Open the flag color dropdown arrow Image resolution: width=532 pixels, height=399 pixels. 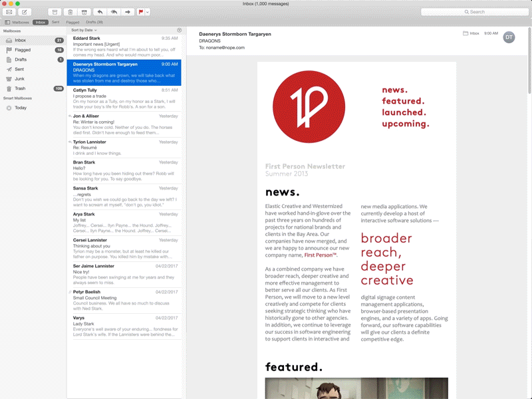pos(148,12)
